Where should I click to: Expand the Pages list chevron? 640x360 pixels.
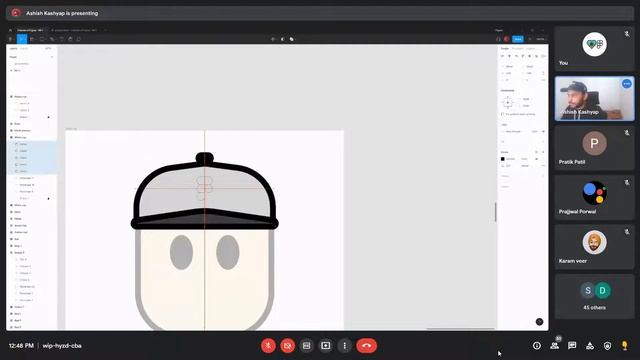(x=52, y=57)
